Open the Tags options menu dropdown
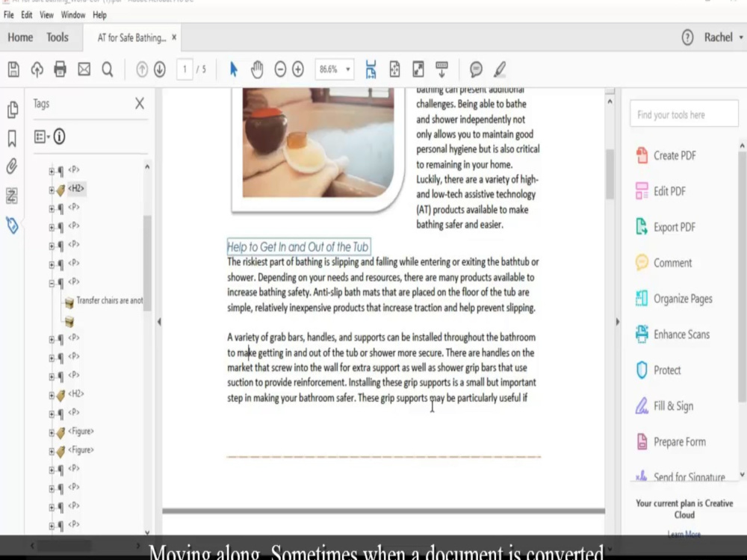Image resolution: width=747 pixels, height=560 pixels. pyautogui.click(x=42, y=137)
